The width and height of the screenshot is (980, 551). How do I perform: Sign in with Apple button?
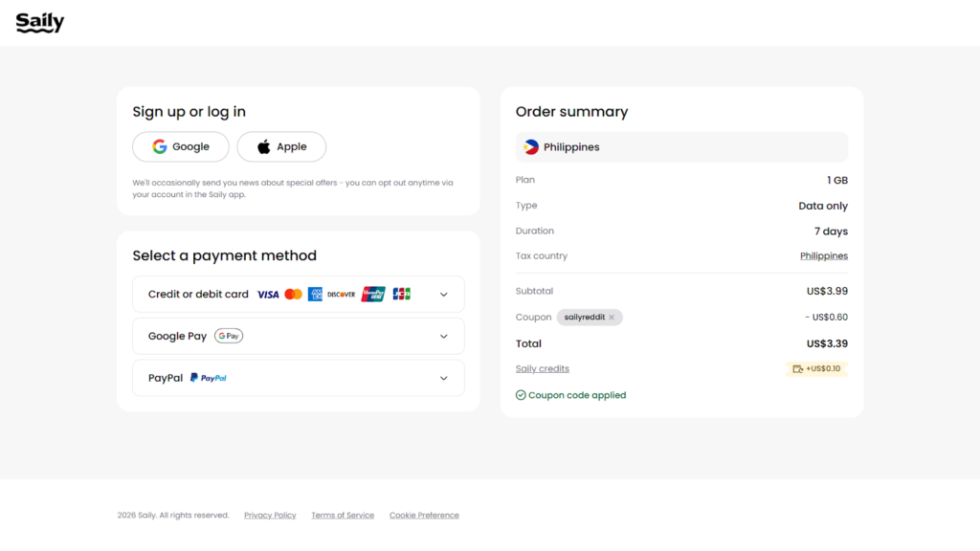(x=281, y=147)
